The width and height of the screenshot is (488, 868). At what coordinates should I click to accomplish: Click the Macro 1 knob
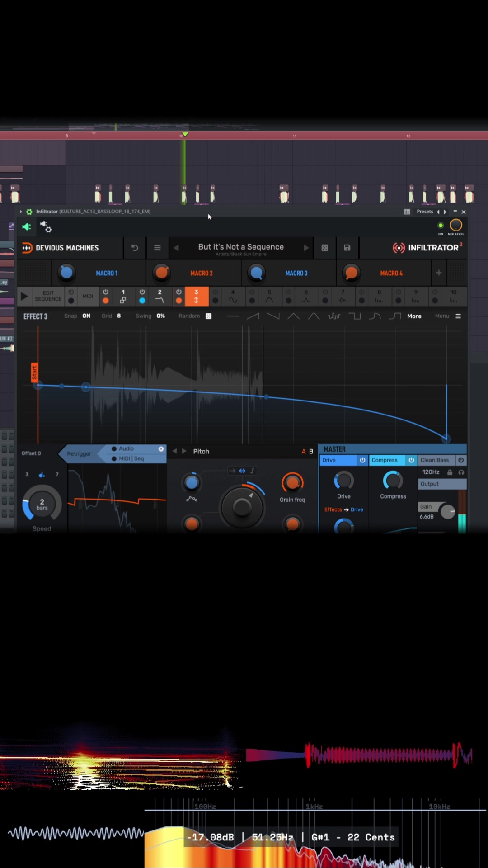point(66,272)
